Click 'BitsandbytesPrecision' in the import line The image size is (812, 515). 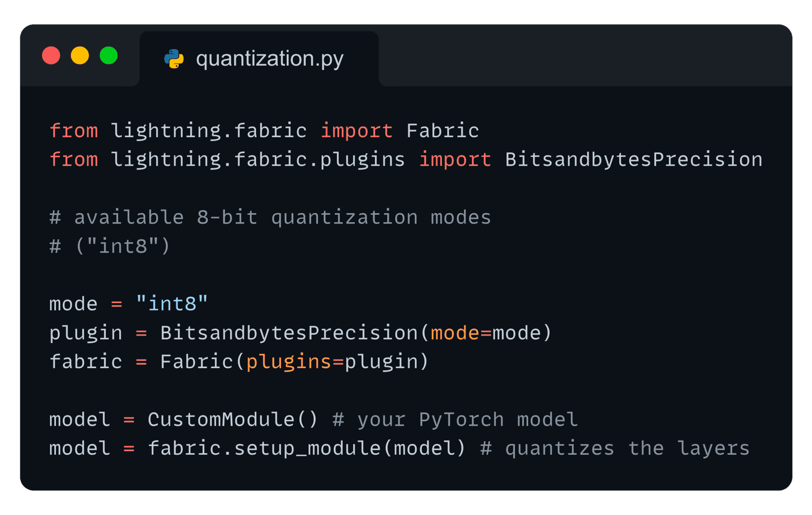click(634, 160)
